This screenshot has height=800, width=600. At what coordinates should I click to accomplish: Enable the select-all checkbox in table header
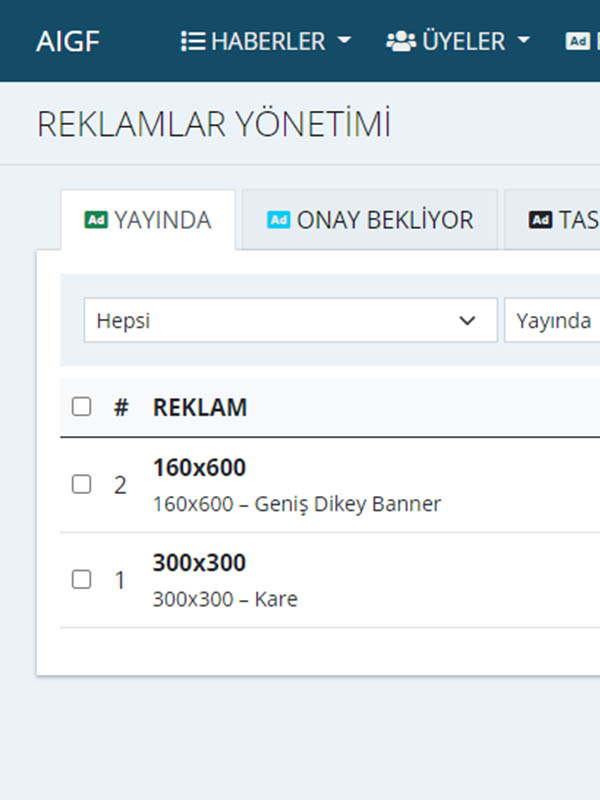[82, 406]
